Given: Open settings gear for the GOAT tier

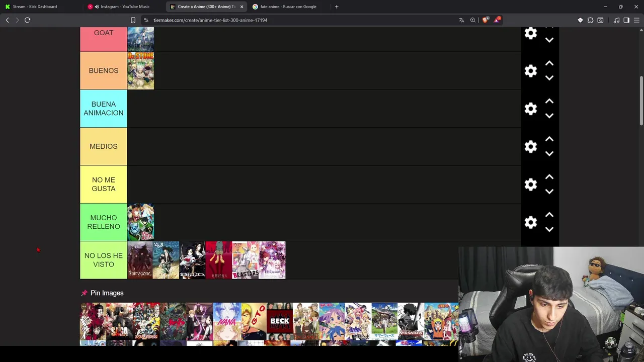Looking at the screenshot, I should (x=530, y=33).
